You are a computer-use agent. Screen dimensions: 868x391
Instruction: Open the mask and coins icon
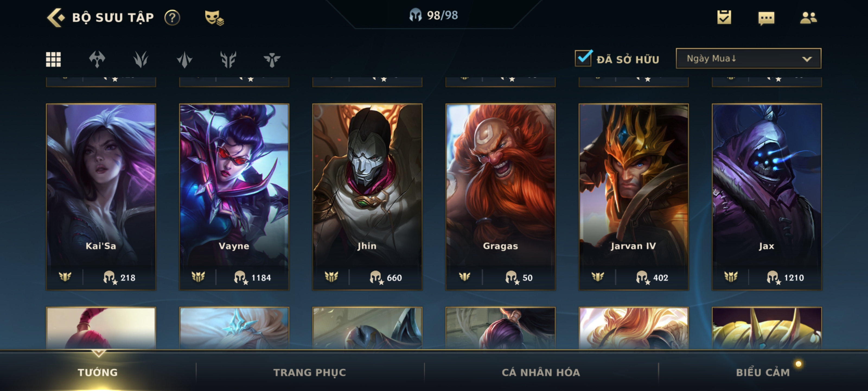click(x=214, y=18)
